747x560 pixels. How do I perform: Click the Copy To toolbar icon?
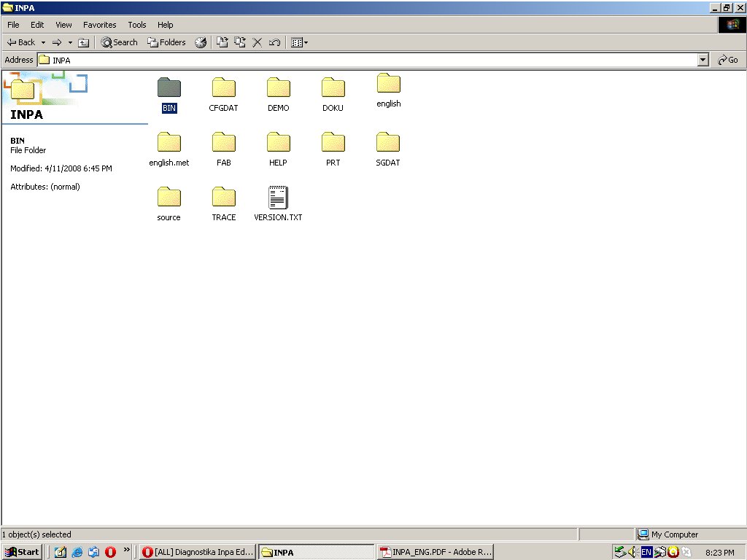pos(239,42)
